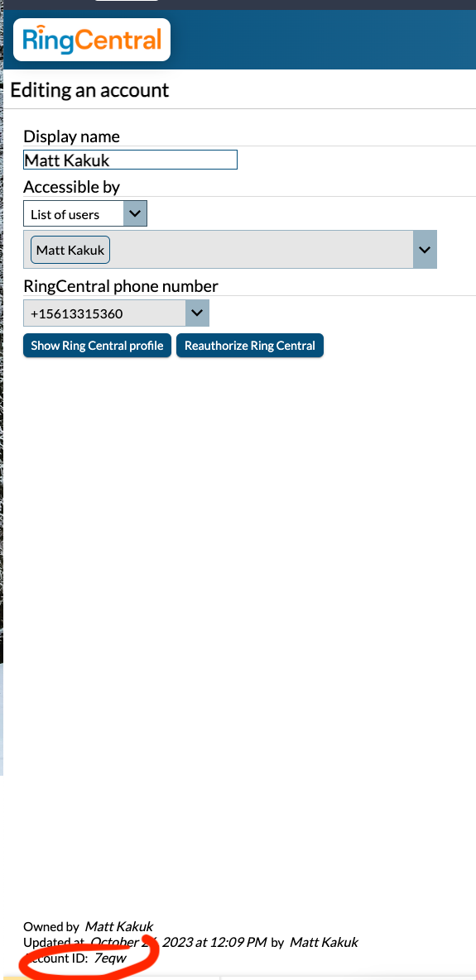The width and height of the screenshot is (476, 980).
Task: Click the chevron on phone number selector
Action: (x=197, y=313)
